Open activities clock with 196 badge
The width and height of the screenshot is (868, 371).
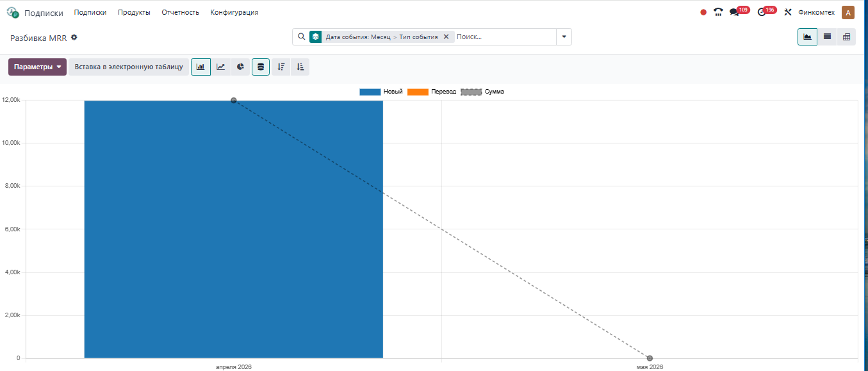coord(766,12)
